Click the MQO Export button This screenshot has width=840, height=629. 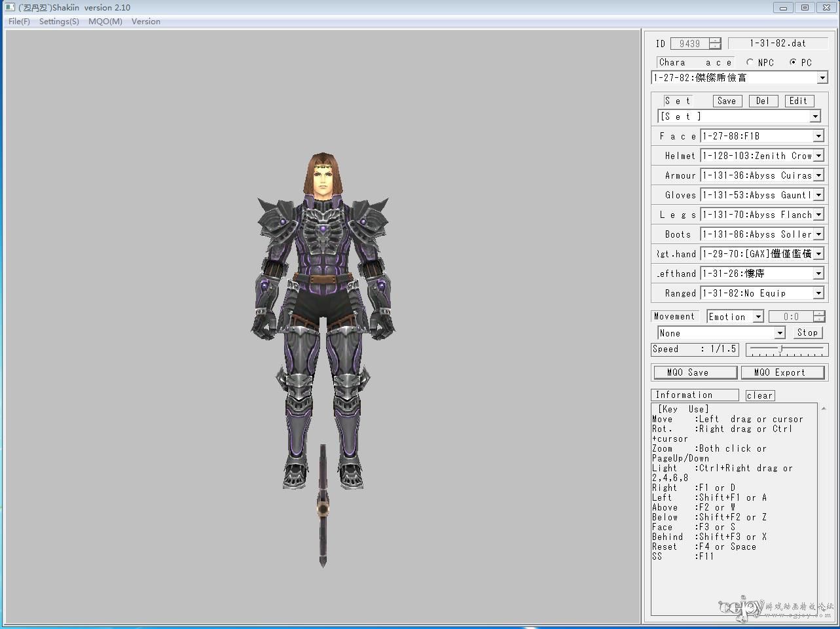click(782, 372)
